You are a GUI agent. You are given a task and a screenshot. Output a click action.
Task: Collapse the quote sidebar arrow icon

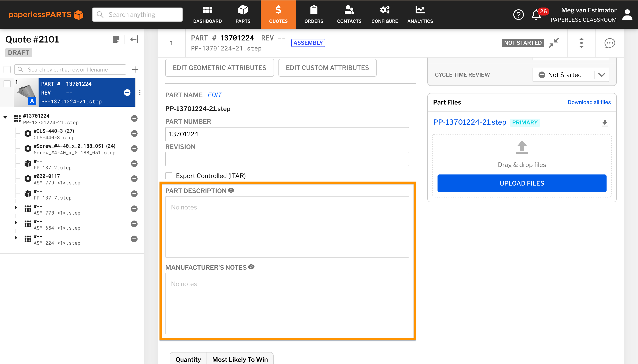(x=134, y=39)
